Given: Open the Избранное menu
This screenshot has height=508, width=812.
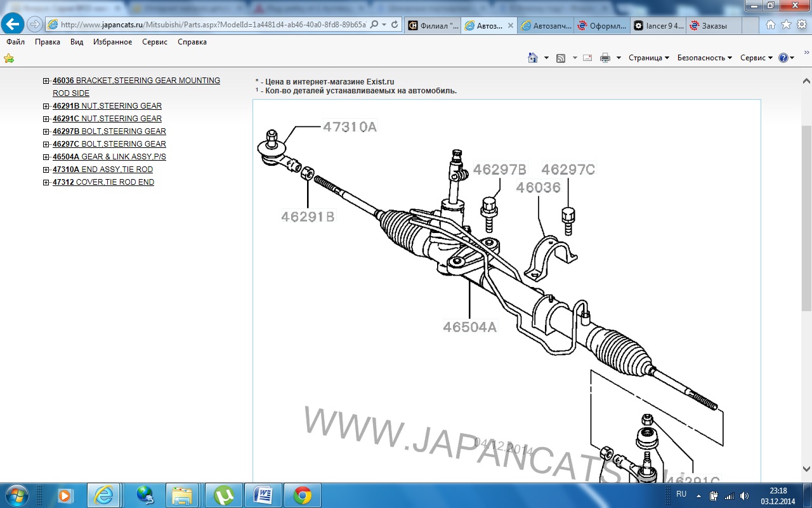Looking at the screenshot, I should pyautogui.click(x=112, y=42).
